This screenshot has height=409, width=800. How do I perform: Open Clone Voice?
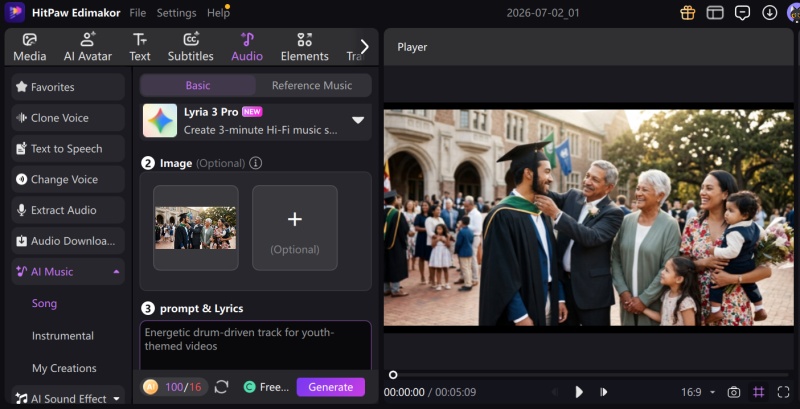tap(68, 118)
